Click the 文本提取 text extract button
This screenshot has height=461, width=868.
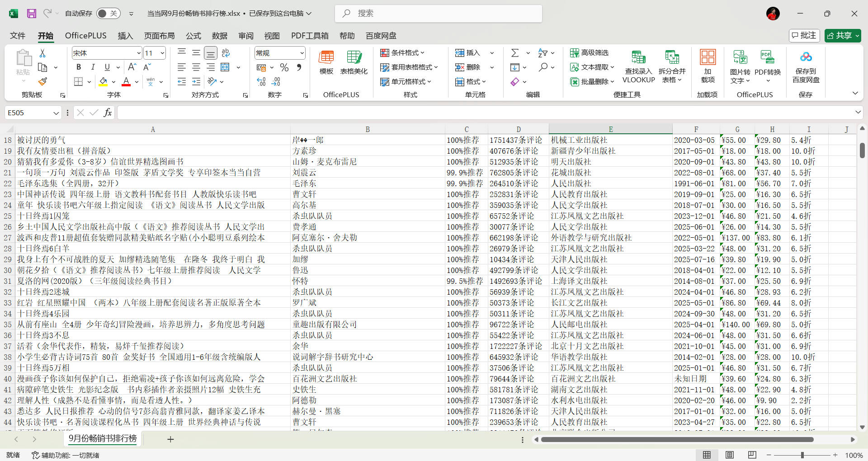click(592, 67)
